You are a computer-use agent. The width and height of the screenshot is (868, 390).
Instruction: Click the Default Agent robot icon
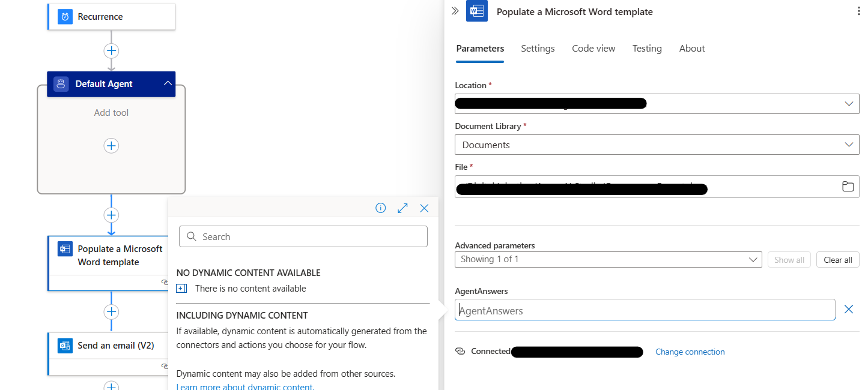pyautogui.click(x=61, y=84)
